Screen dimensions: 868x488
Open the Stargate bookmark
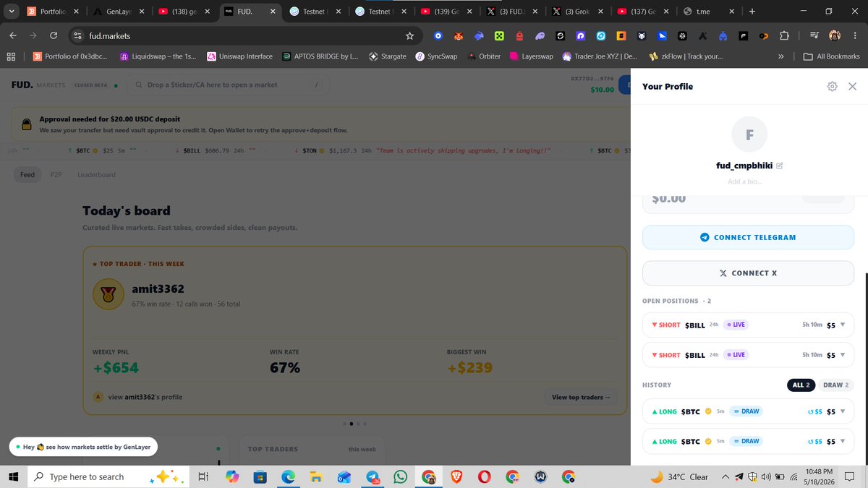coord(388,56)
